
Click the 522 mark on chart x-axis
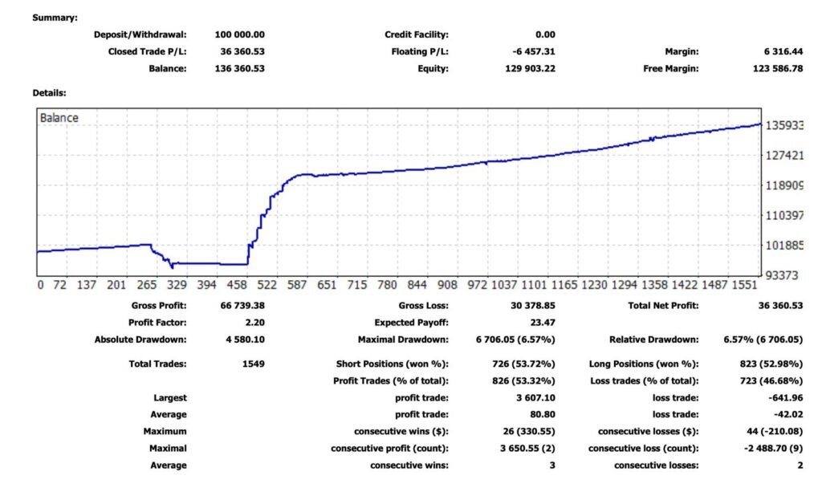pyautogui.click(x=267, y=285)
